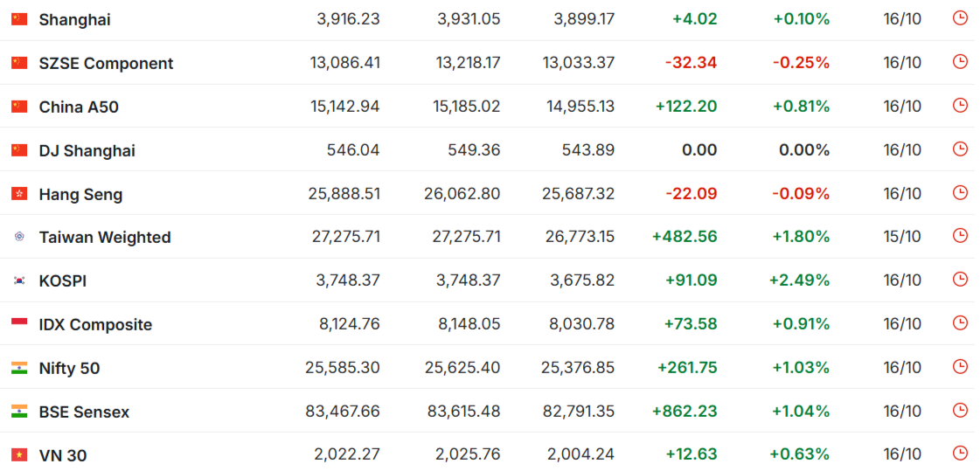
Task: Click the South Korea flag beside KOSPI
Action: [19, 281]
